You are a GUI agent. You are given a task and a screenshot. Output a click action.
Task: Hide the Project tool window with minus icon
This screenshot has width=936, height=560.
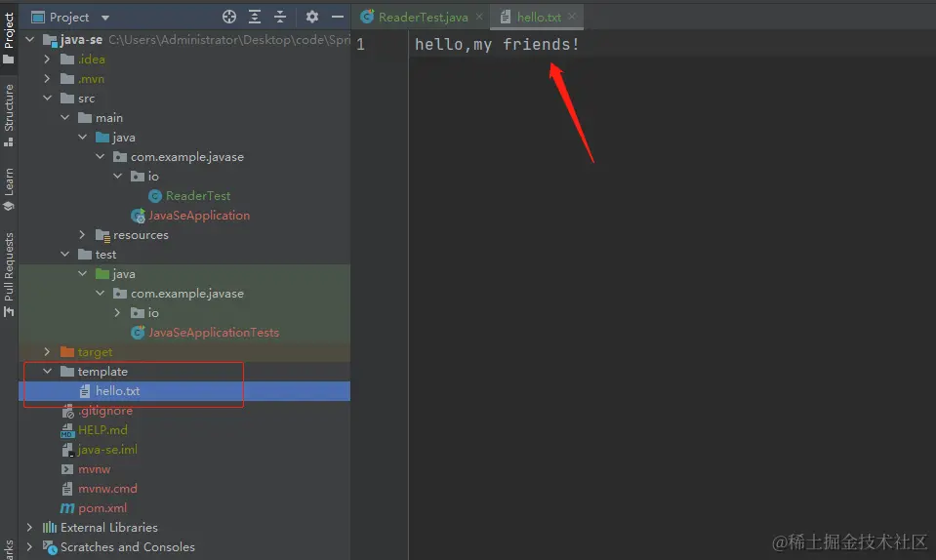(338, 17)
